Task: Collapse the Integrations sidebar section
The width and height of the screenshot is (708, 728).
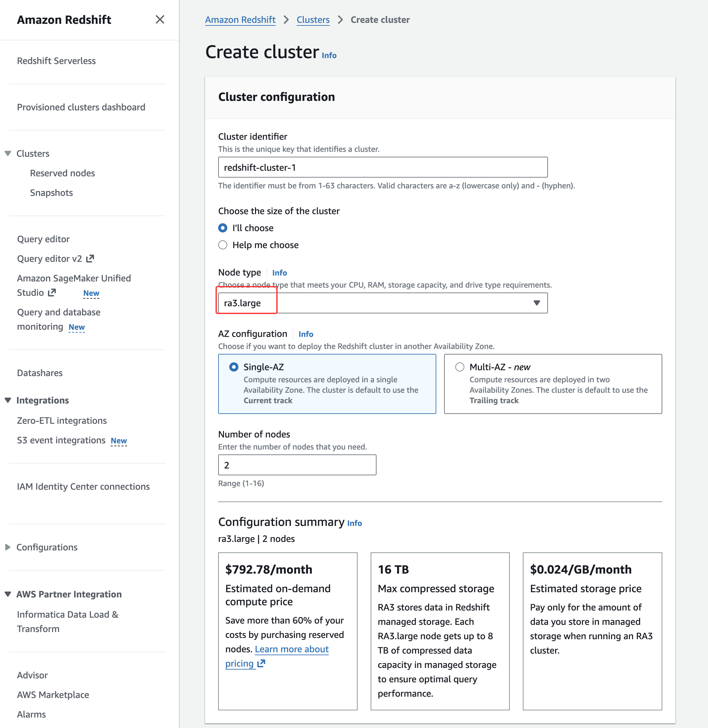Action: pos(8,400)
